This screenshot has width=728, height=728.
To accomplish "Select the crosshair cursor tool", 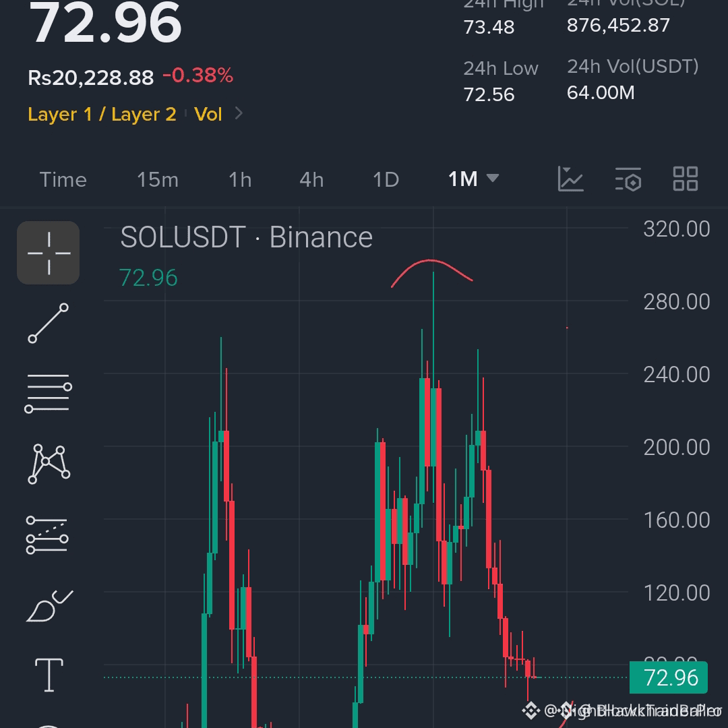I will click(x=49, y=253).
